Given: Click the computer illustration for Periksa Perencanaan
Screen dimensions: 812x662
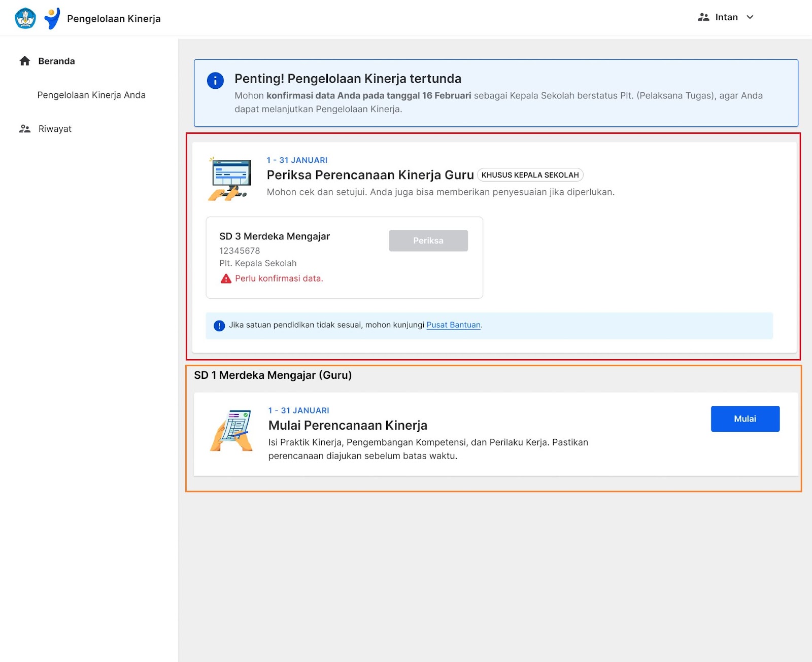Looking at the screenshot, I should point(230,179).
